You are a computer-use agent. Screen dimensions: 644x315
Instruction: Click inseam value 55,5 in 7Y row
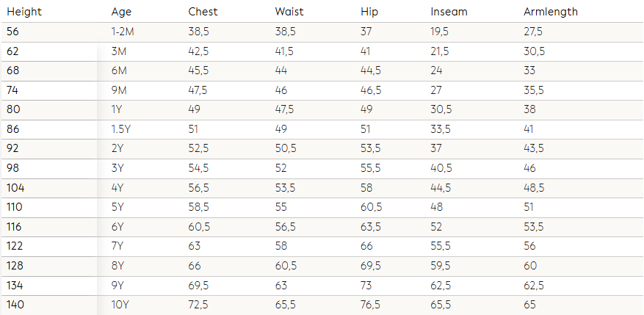point(441,246)
